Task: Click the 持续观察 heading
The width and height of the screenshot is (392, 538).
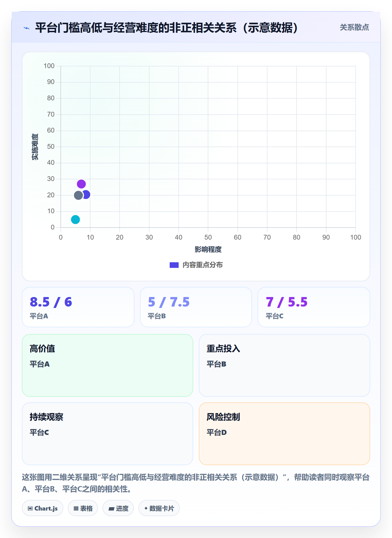Action: (x=46, y=417)
